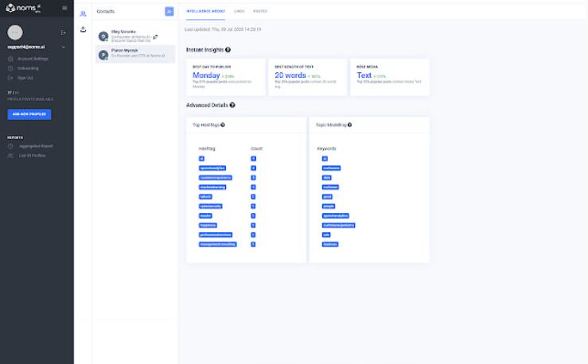Select the contacts people icon in rail
The image size is (588, 364).
(x=83, y=14)
